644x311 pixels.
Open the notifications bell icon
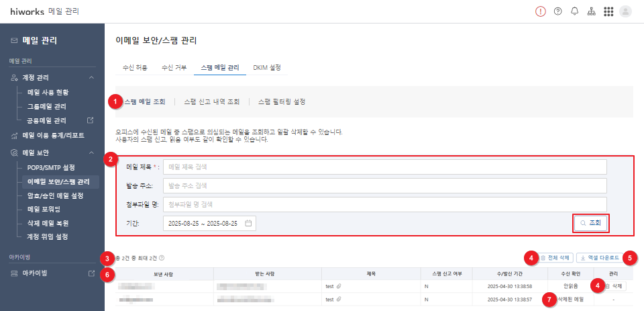[575, 11]
